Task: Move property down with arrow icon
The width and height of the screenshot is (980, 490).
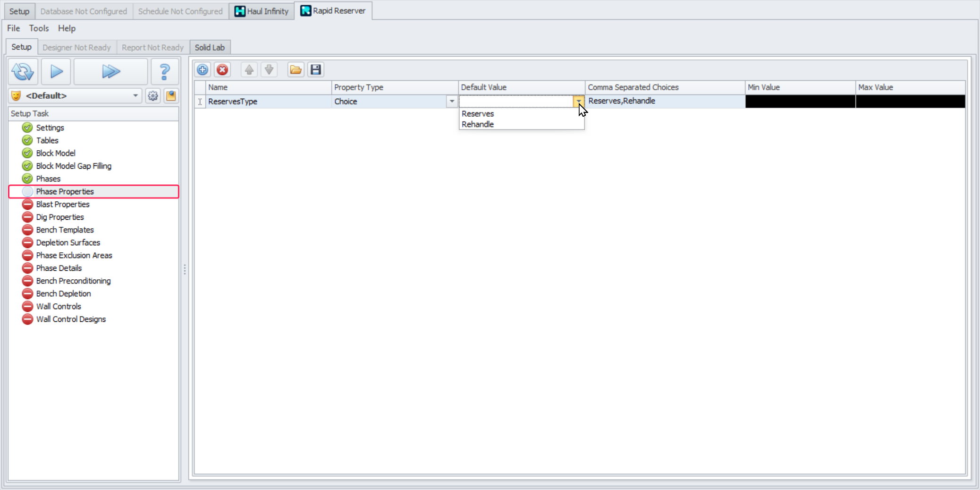Action: (269, 70)
